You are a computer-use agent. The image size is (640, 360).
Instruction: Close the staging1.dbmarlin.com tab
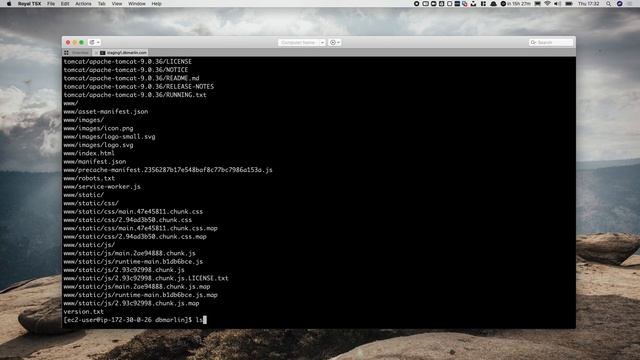(96, 53)
